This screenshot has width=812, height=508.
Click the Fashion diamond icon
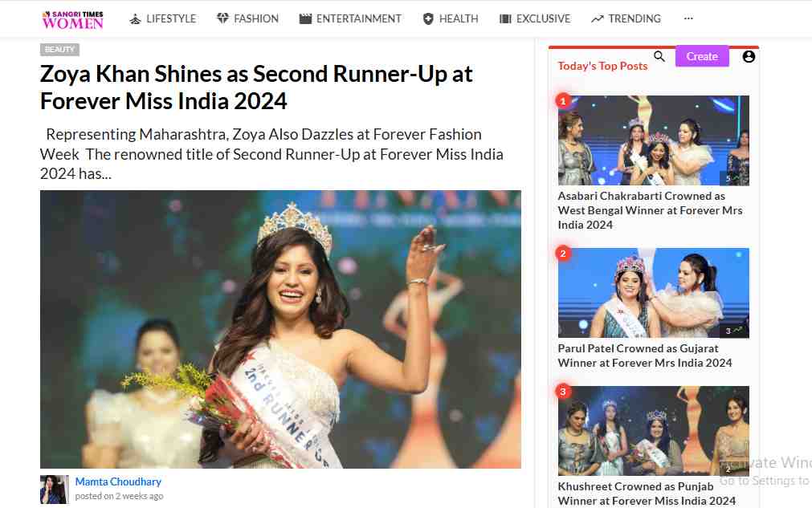222,18
